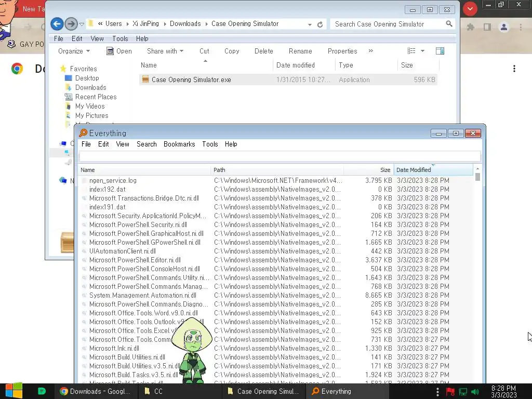Sort Everything results by Size column

point(368,170)
